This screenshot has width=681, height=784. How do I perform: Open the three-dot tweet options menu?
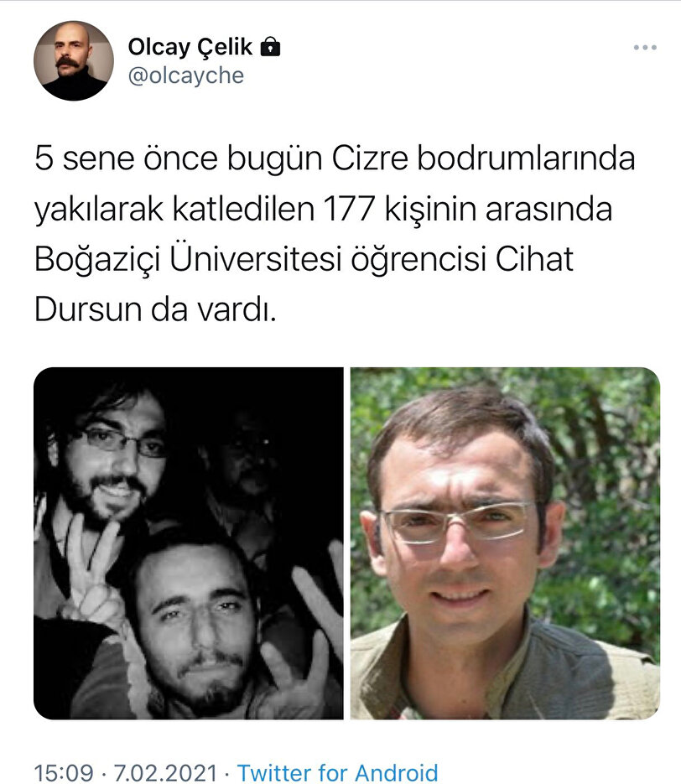pyautogui.click(x=644, y=48)
